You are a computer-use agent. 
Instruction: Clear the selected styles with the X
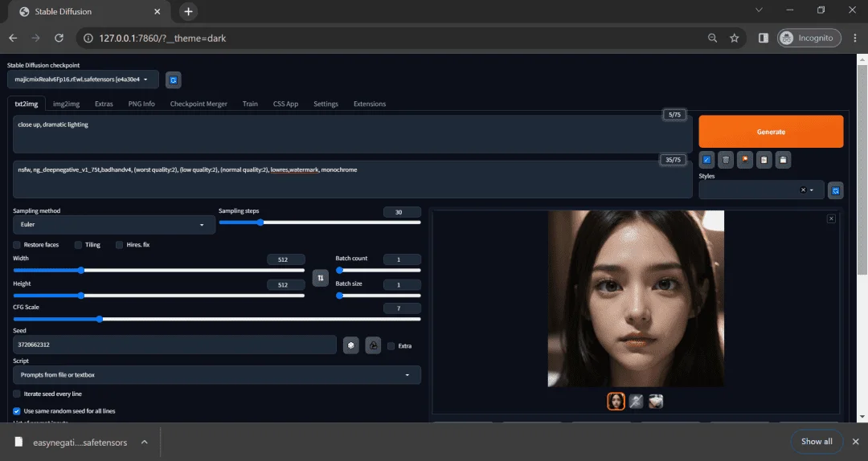coord(803,190)
